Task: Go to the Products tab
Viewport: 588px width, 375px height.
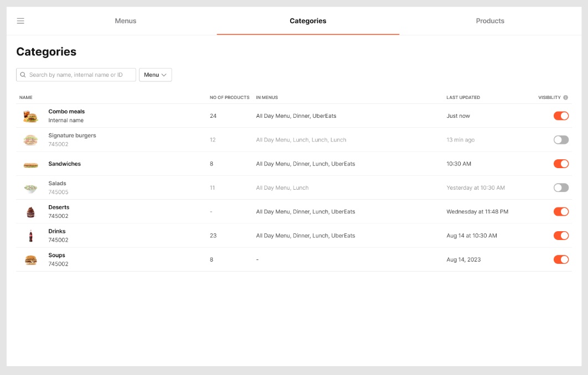Action: [490, 21]
